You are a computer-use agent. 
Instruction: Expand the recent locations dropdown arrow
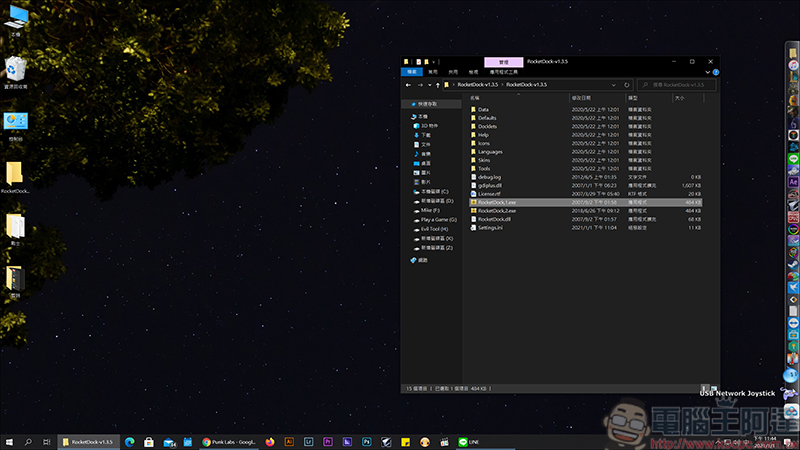[430, 85]
